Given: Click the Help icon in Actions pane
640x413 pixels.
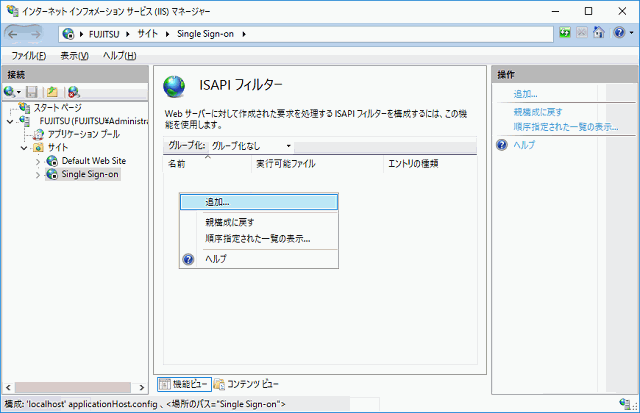Looking at the screenshot, I should (x=502, y=145).
